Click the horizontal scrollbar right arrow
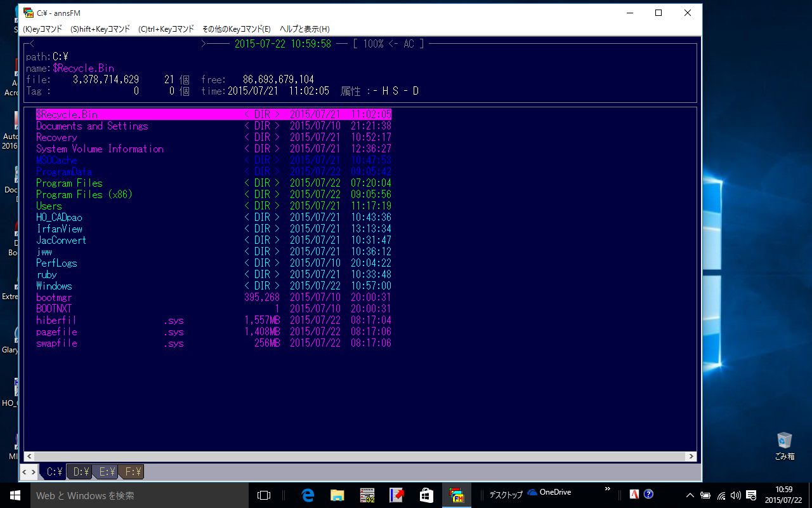Screen dimensions: 812x508 [691, 456]
